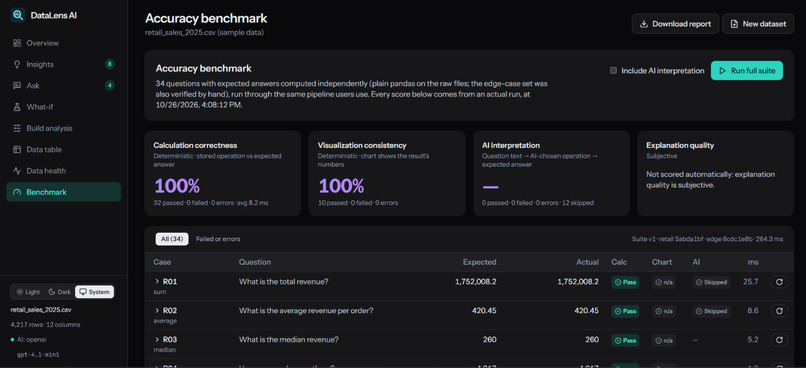Click the Case column header
This screenshot has height=368, width=806.
click(162, 262)
